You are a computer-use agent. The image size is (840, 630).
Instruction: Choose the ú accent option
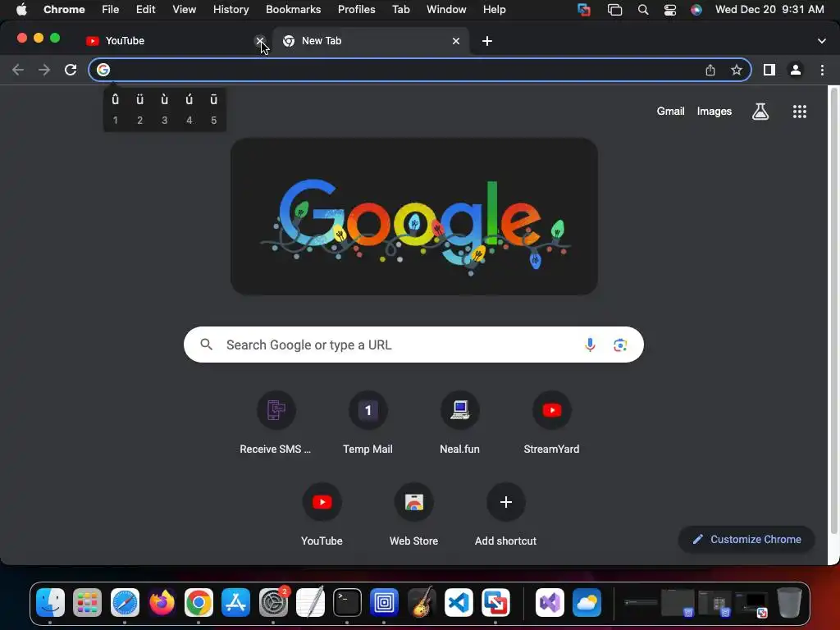click(x=189, y=109)
